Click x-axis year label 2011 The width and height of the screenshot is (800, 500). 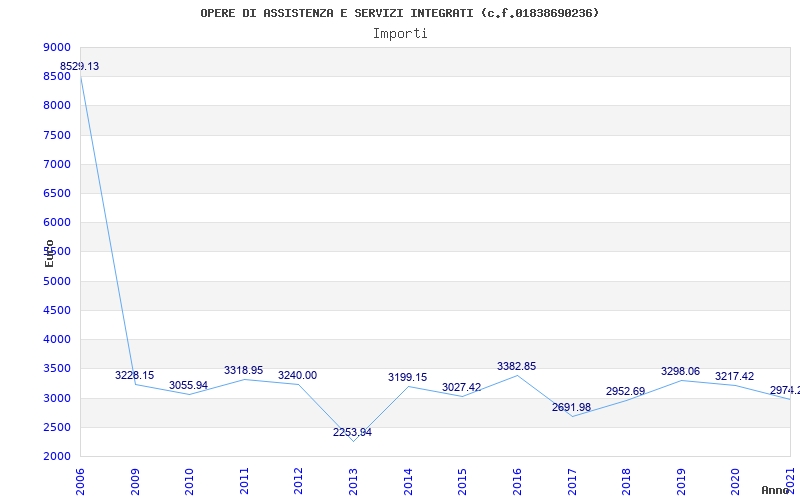(x=244, y=482)
